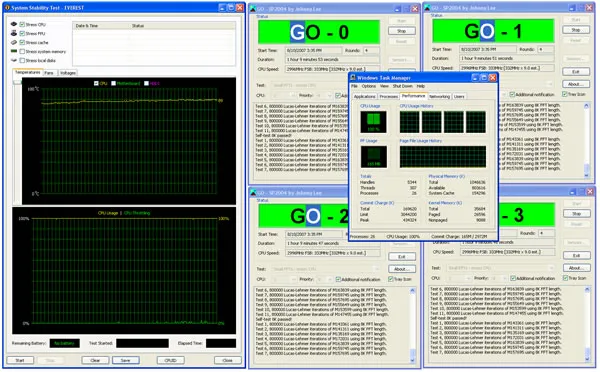600x372 pixels.
Task: Toggle the Stress CPU checkbox
Action: point(22,24)
